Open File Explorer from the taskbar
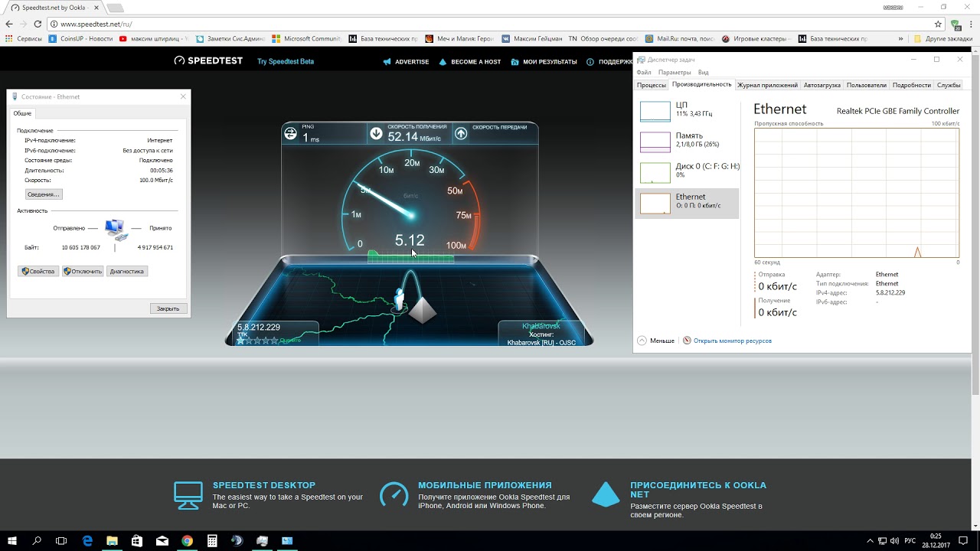The width and height of the screenshot is (980, 551). click(112, 540)
